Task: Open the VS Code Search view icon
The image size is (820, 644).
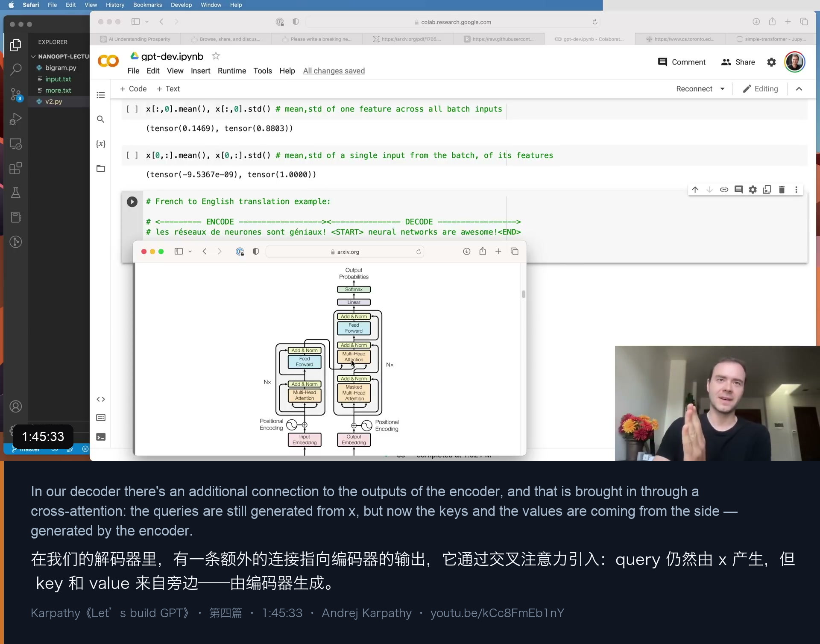Action: point(16,69)
